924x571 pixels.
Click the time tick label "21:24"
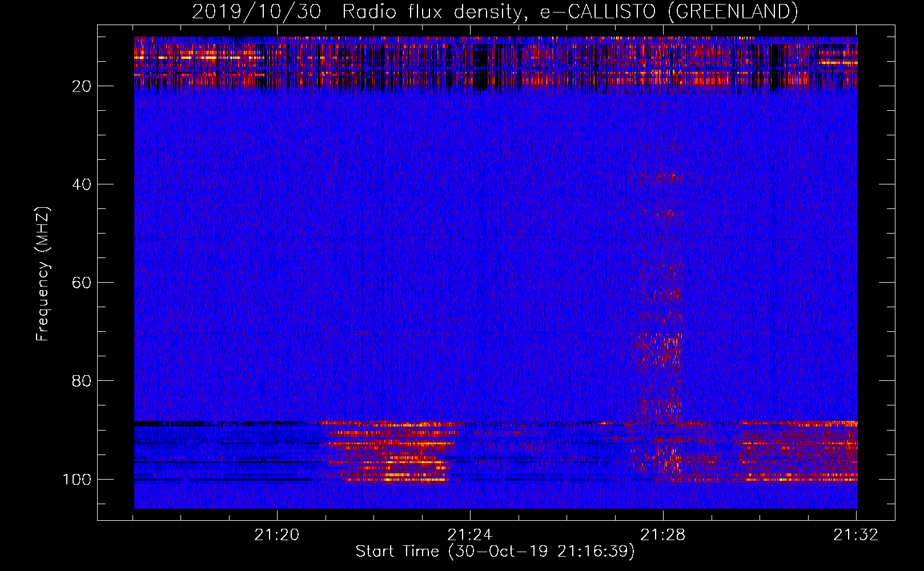click(x=469, y=535)
